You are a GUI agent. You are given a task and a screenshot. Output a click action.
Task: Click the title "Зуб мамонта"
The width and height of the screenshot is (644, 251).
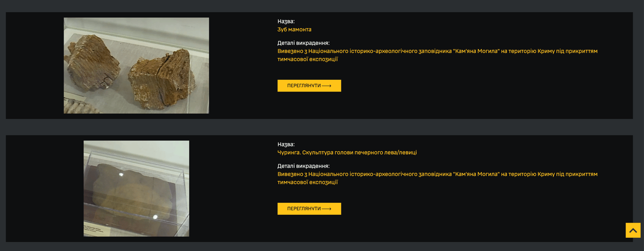294,30
